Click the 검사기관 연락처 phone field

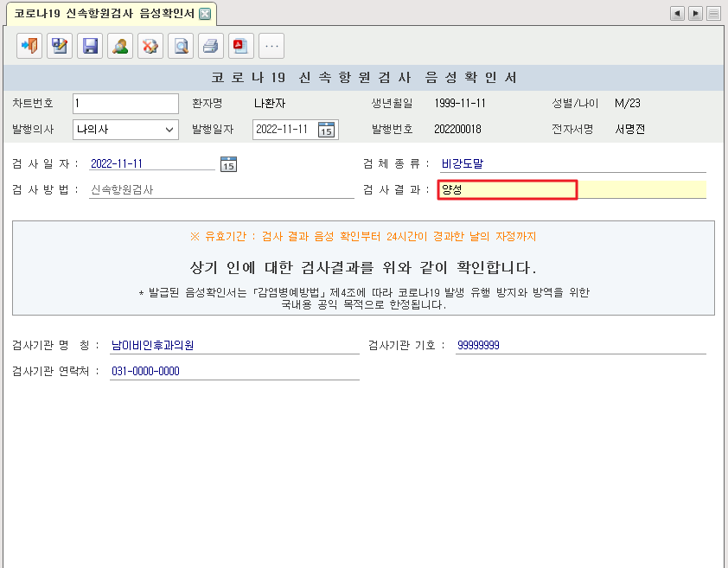pyautogui.click(x=233, y=371)
